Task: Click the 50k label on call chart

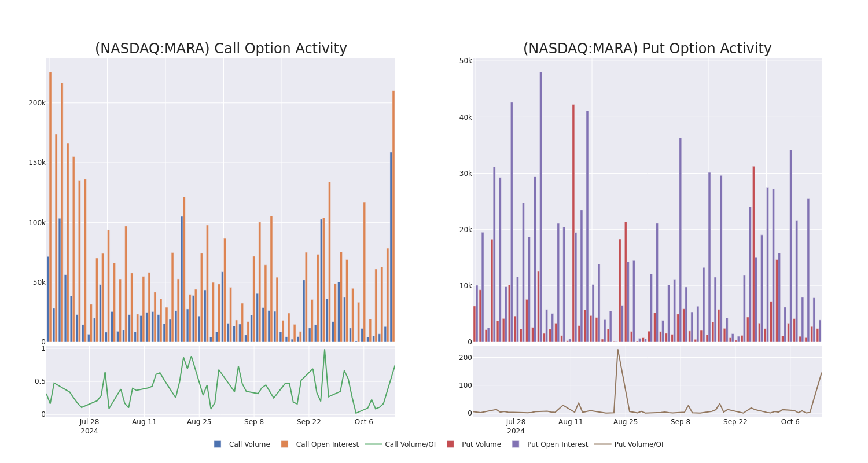Action: pyautogui.click(x=39, y=282)
